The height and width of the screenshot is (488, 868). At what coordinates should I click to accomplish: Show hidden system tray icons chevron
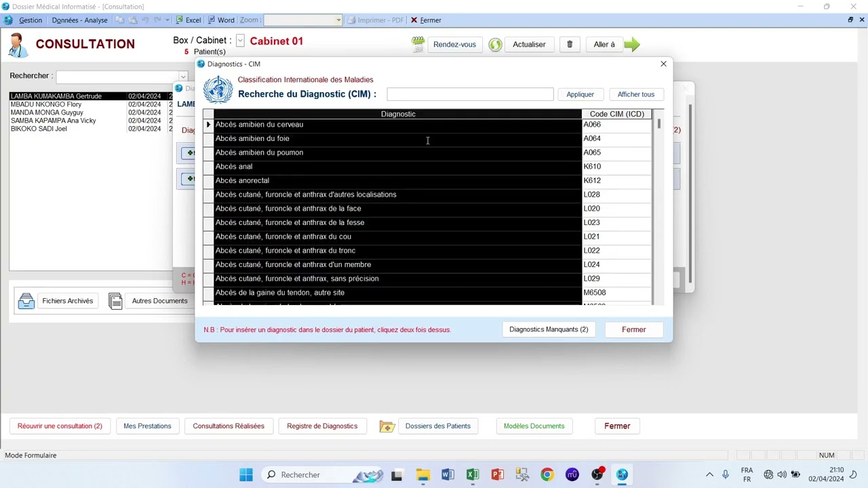coord(709,474)
